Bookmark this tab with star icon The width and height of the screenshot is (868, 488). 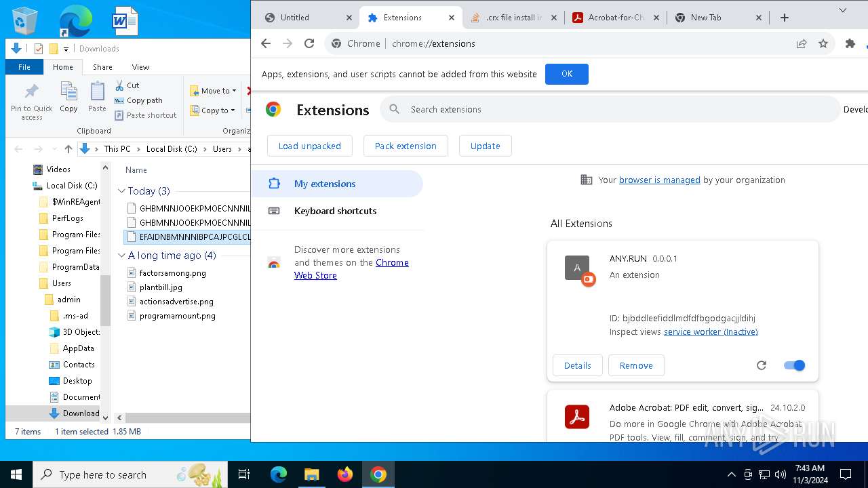coord(823,43)
